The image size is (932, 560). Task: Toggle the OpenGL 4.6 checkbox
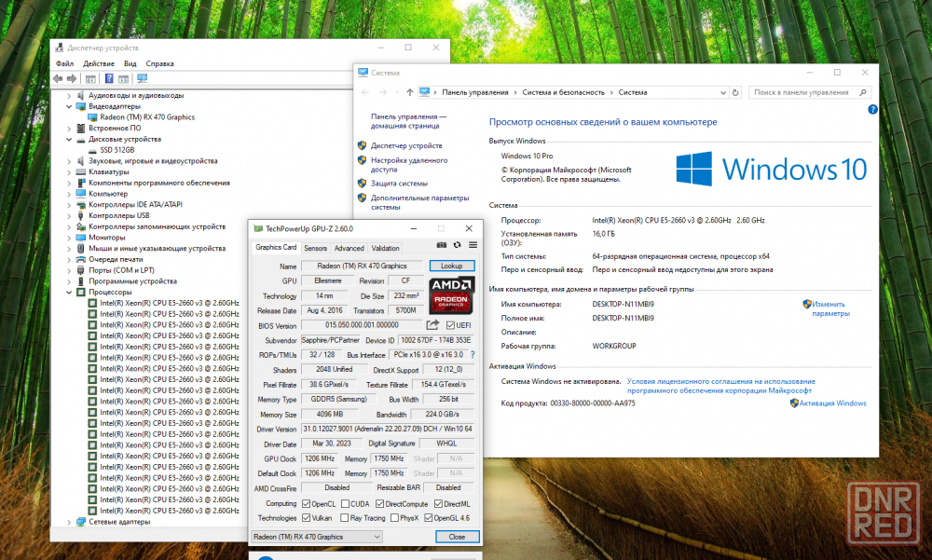pyautogui.click(x=428, y=518)
